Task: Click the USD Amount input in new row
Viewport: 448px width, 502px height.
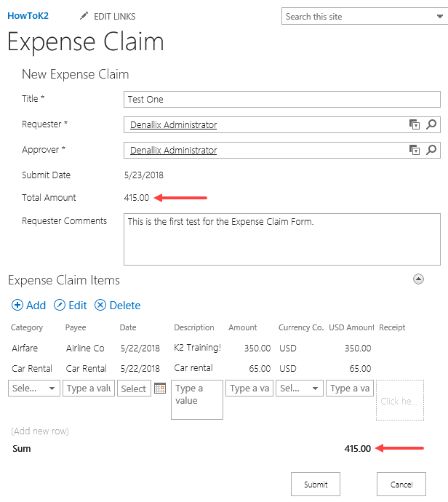Action: [350, 388]
